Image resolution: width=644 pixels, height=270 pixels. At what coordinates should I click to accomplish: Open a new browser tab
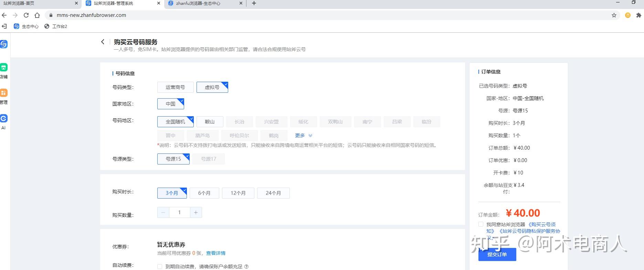(254, 3)
